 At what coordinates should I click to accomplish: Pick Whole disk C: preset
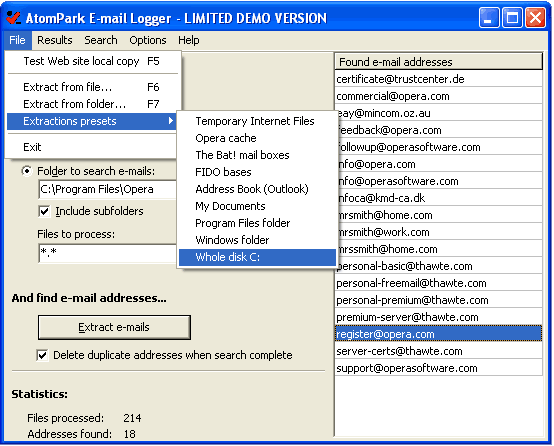pos(257,257)
